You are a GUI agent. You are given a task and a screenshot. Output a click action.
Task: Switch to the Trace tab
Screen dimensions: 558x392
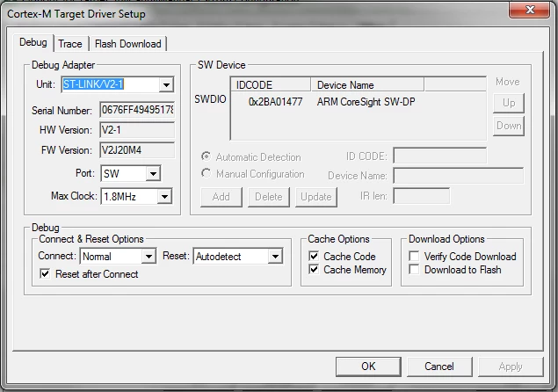[x=70, y=44]
